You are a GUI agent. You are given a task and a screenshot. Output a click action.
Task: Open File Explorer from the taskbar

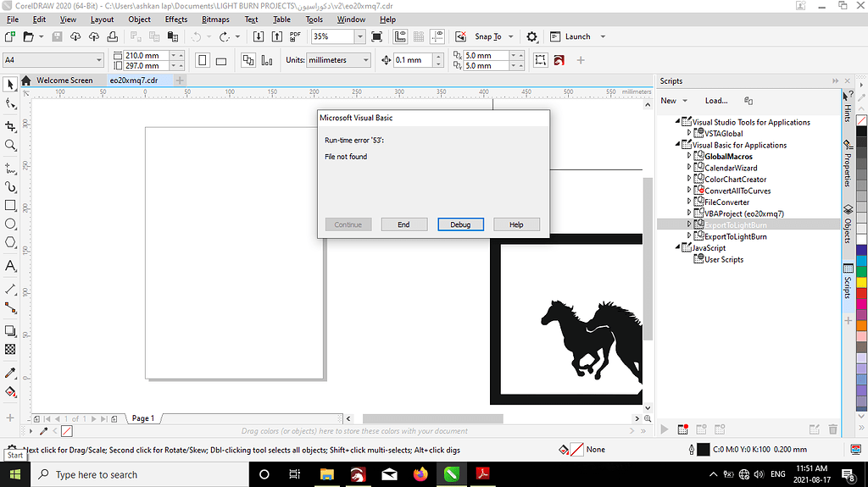tap(327, 474)
